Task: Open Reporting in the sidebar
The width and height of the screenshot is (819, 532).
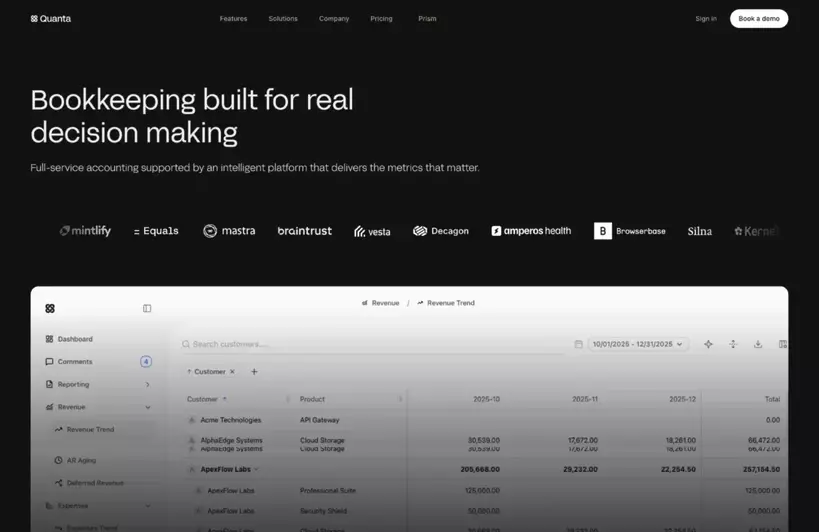Action: point(67,384)
